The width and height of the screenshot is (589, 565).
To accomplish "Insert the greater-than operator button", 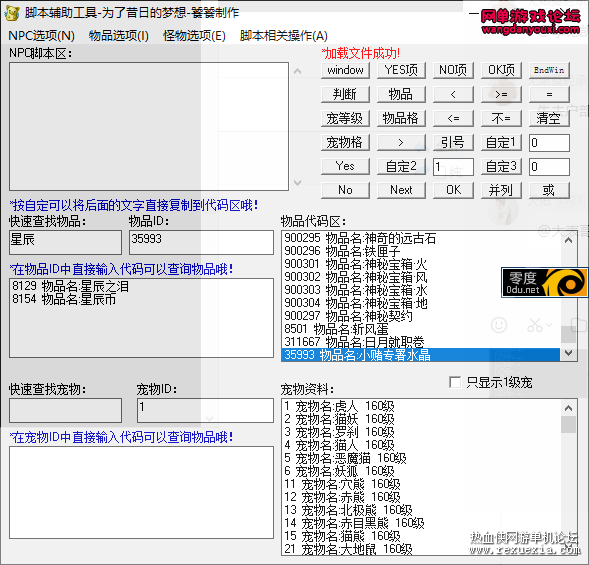I will pos(401,142).
